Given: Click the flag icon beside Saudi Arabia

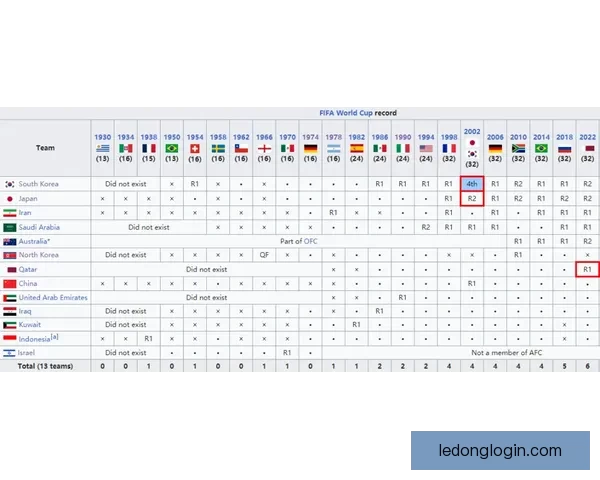Looking at the screenshot, I should [x=10, y=227].
